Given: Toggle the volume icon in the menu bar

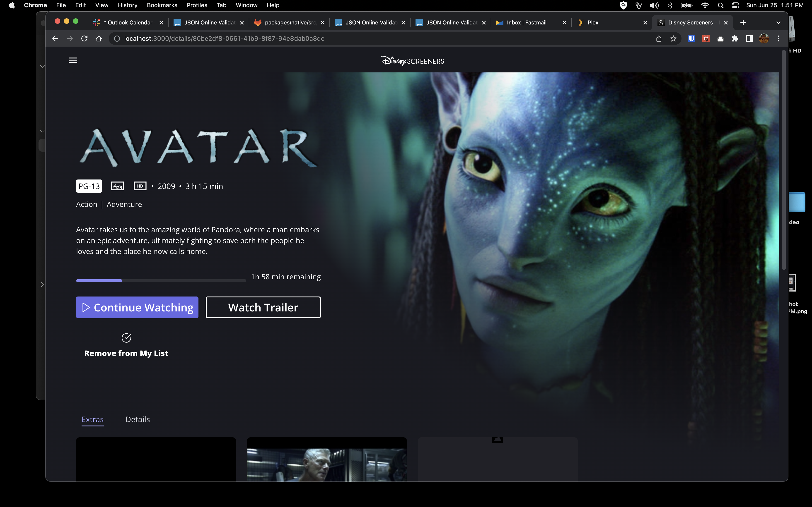Looking at the screenshot, I should 654,5.
